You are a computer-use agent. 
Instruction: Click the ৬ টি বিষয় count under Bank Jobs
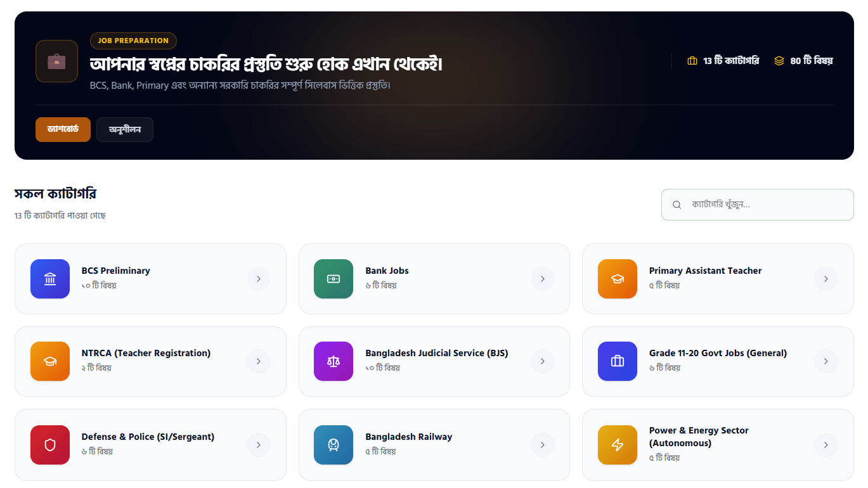pos(381,285)
